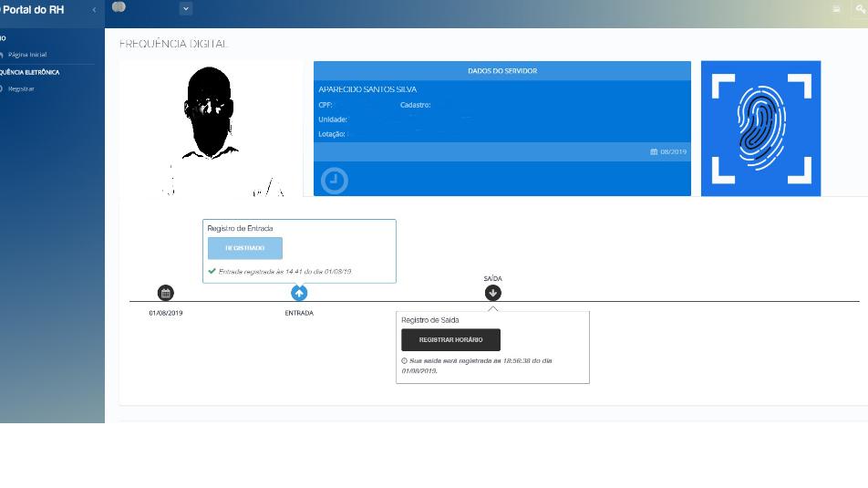Click the small card icon in top-right header
The height and width of the screenshot is (488, 868).
(x=836, y=8)
